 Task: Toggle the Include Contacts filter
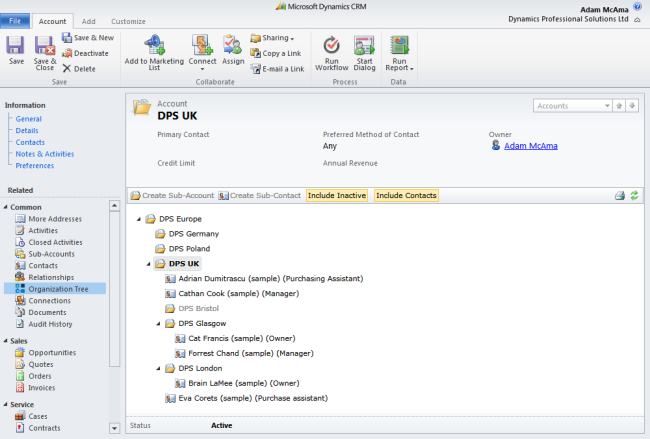point(406,196)
